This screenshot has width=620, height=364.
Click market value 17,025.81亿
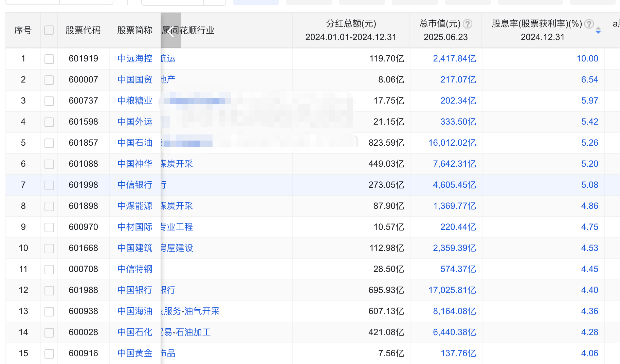(452, 290)
